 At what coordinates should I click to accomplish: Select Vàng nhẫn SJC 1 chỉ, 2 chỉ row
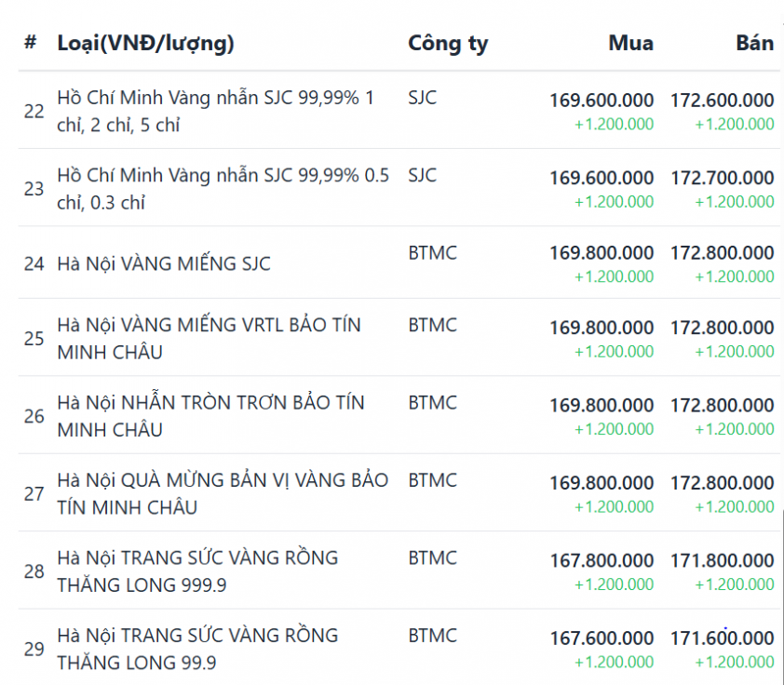click(x=215, y=111)
